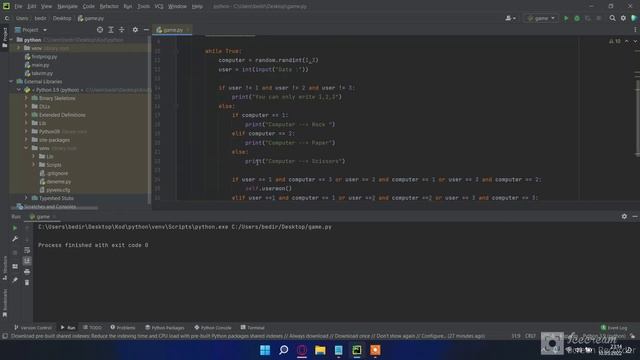
Task: Click Expand All icon in Project panel
Action: pyautogui.click(x=111, y=30)
